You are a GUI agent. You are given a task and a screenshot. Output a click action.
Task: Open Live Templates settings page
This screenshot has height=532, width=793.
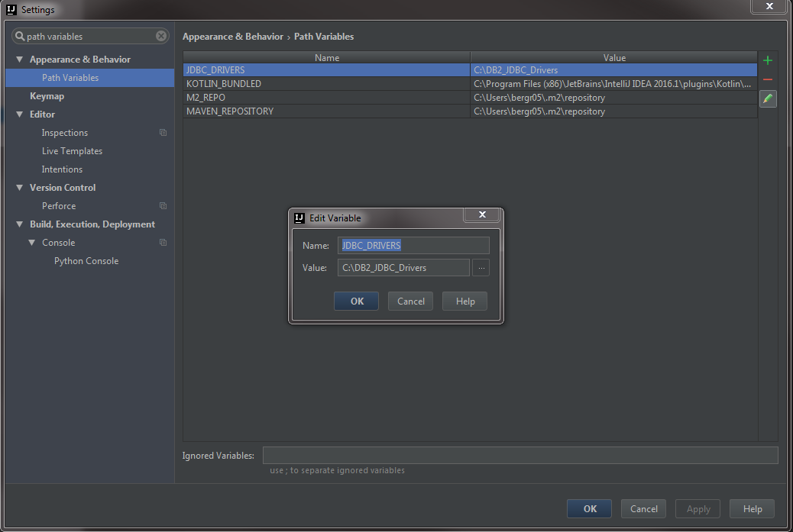[x=72, y=151]
